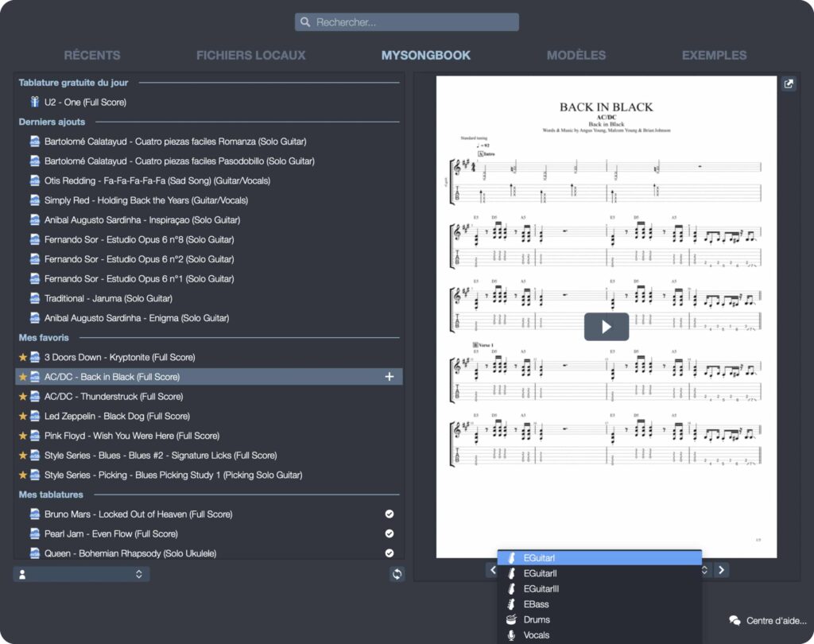Click the file icon beside Queen - Bohemian Rhapsody

coord(35,553)
